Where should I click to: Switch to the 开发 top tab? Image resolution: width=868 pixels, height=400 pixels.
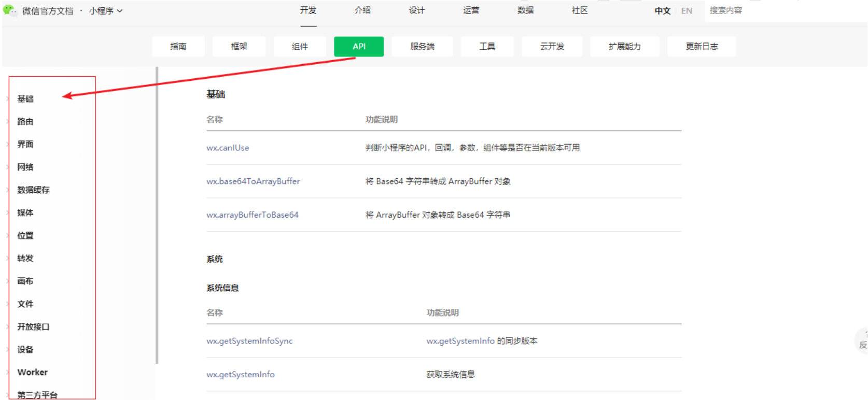308,10
